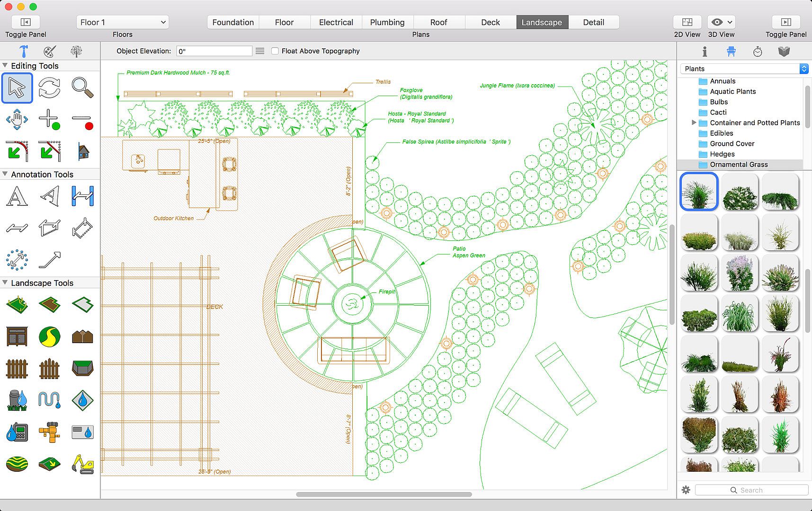Open the hammer build tools tab
Viewport: 812px width, 511px height.
pos(23,51)
